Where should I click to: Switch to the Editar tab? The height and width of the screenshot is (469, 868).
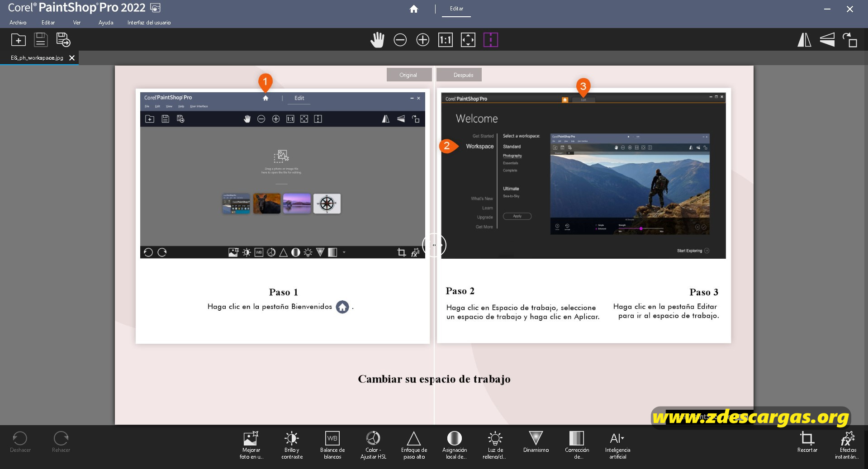click(456, 9)
